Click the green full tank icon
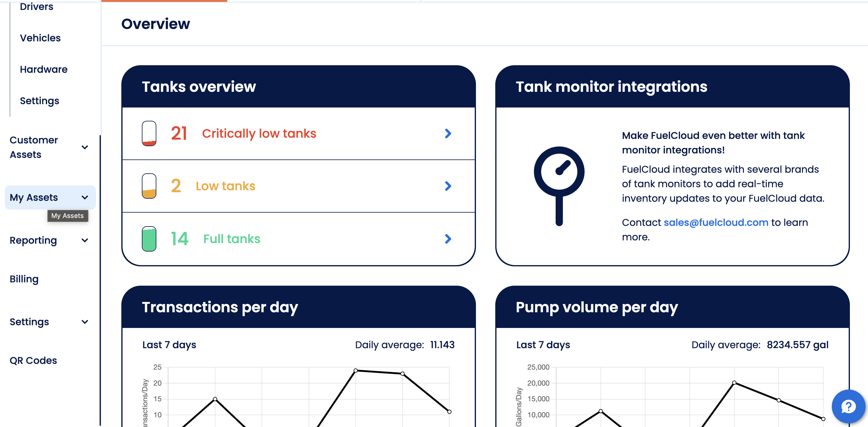868x427 pixels. [149, 239]
